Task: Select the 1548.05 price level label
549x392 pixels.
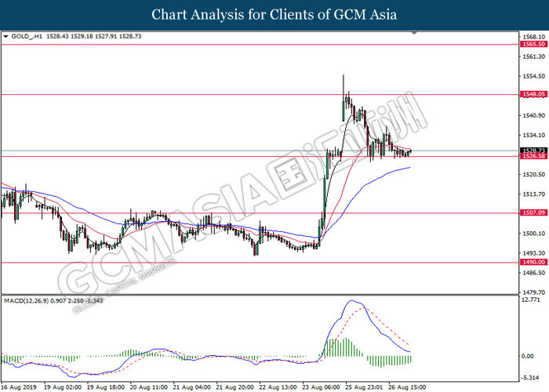Action: (533, 94)
